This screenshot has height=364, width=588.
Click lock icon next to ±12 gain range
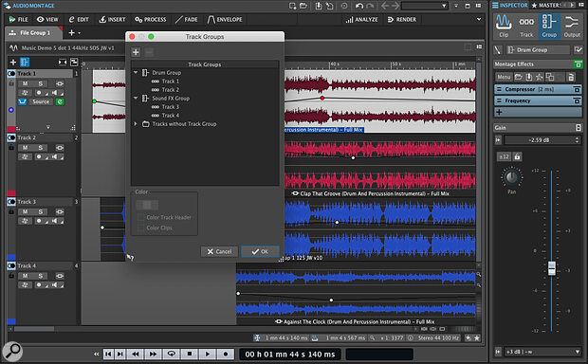517,156
